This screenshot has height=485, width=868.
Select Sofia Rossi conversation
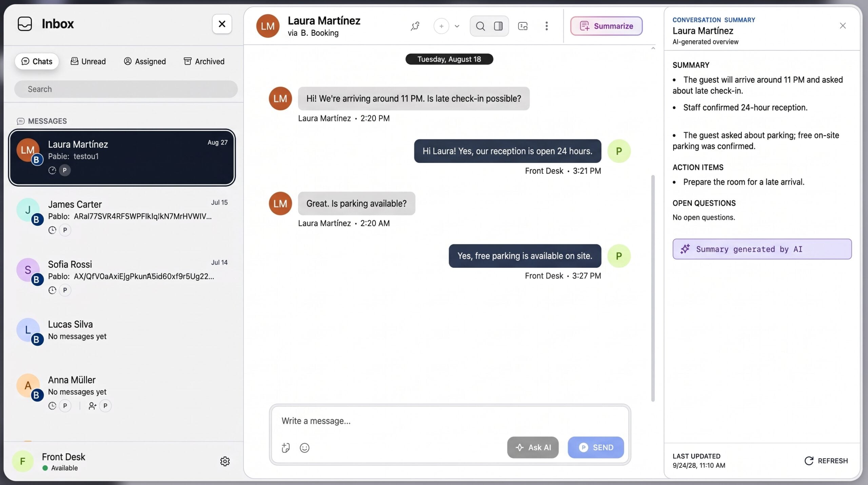pos(122,277)
